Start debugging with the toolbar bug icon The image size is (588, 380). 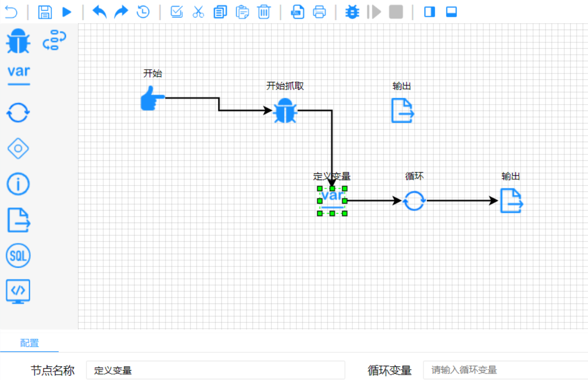(352, 12)
